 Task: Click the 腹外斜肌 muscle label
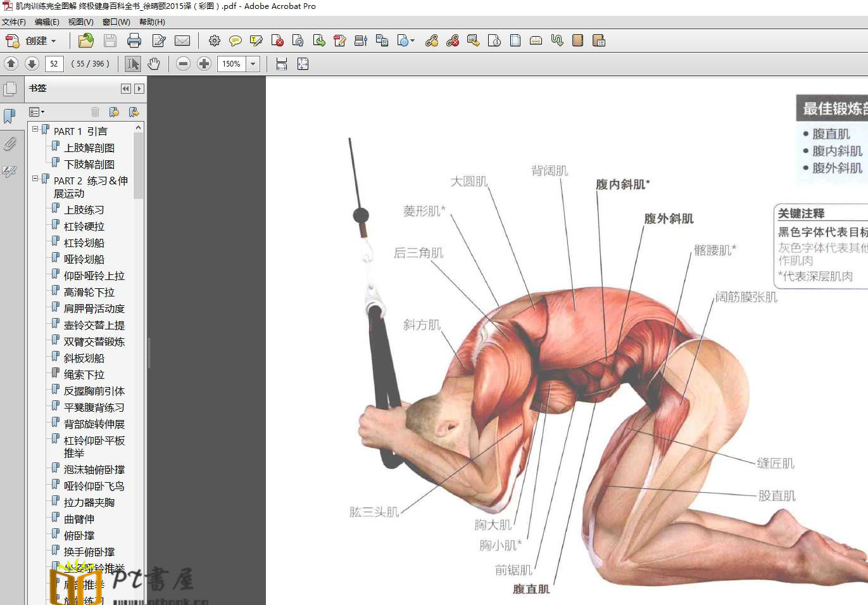click(x=669, y=219)
